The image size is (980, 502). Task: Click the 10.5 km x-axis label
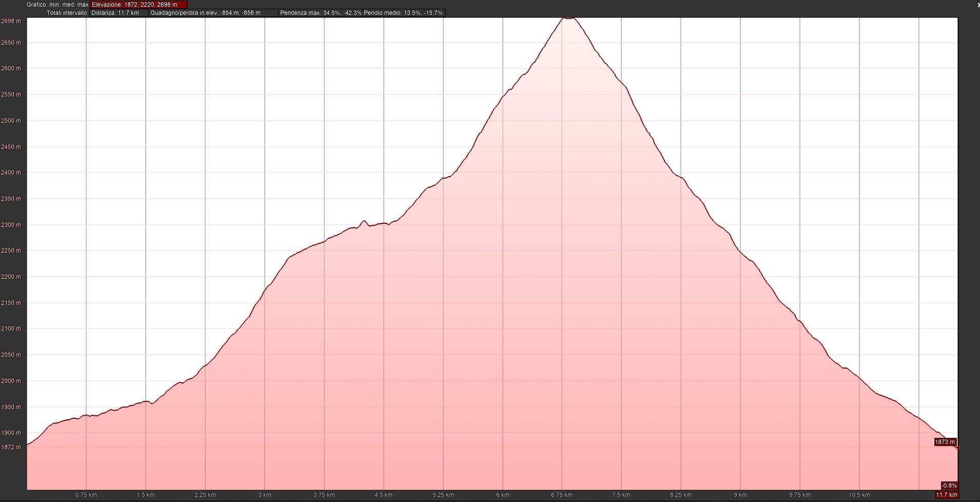(x=859, y=495)
